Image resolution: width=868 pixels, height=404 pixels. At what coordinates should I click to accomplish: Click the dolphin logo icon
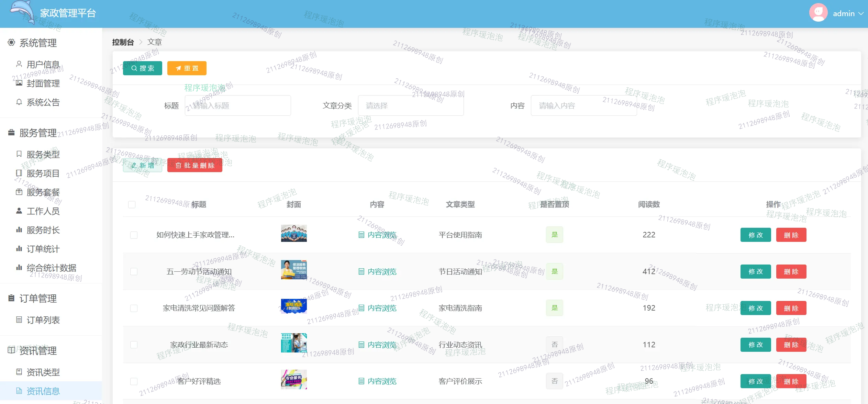point(22,12)
